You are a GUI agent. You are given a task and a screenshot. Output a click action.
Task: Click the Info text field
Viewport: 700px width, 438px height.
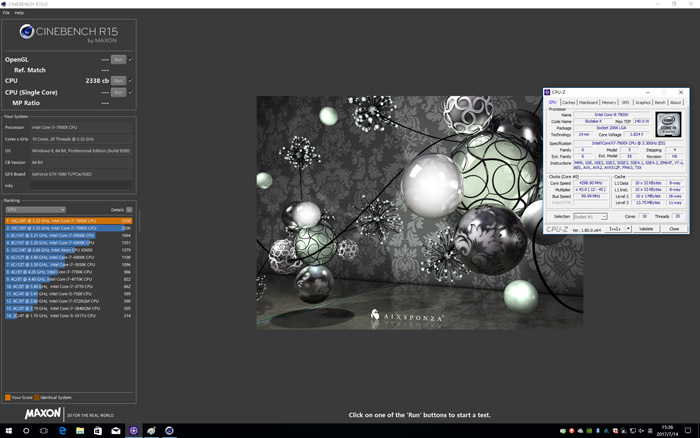(x=81, y=186)
